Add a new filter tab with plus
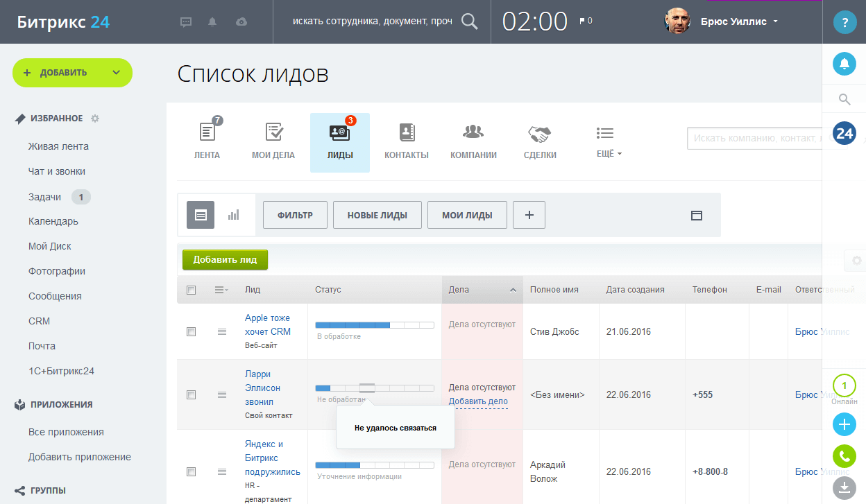866x504 pixels. pos(529,215)
